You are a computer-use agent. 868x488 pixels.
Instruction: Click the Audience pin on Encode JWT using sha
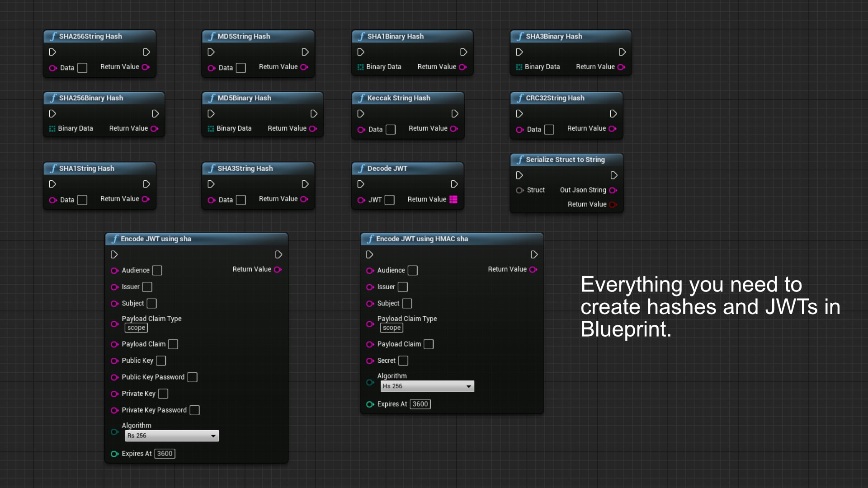tap(114, 270)
